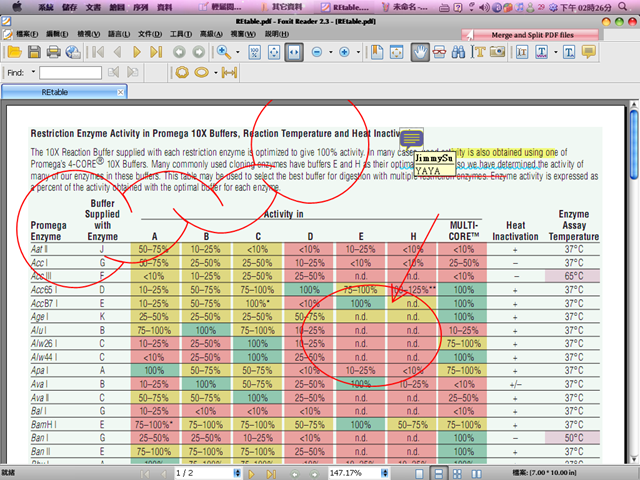Click the Zoom Out minus button
The width and height of the screenshot is (640, 480).
click(317, 52)
